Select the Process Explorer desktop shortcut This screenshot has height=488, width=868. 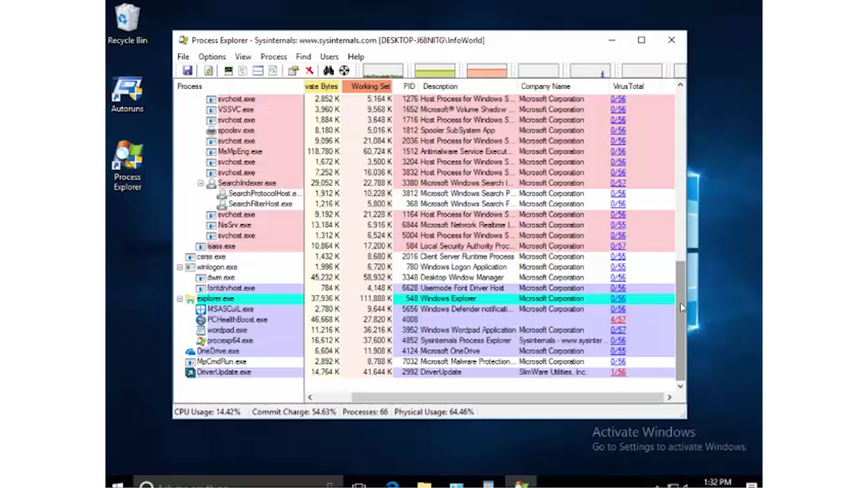127,166
